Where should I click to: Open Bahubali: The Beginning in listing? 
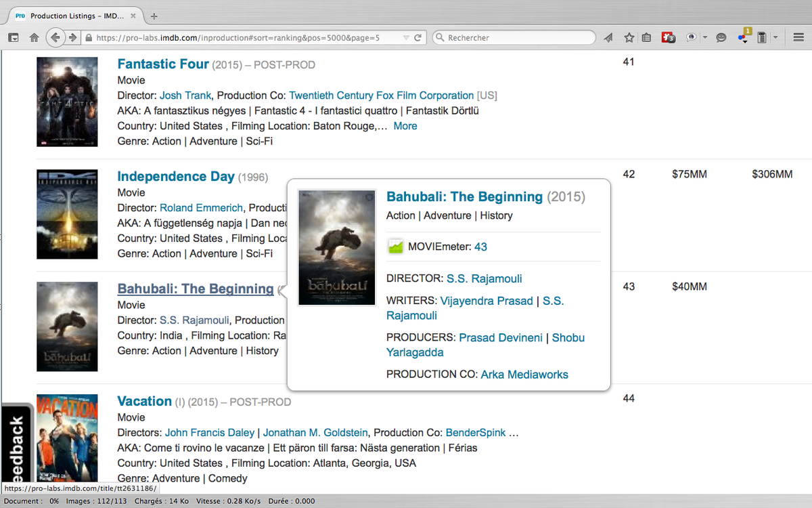pyautogui.click(x=196, y=289)
